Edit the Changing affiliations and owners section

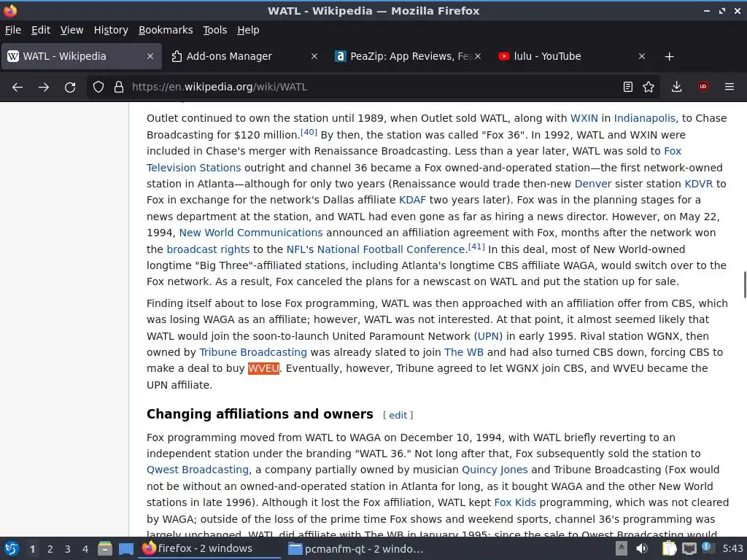(398, 415)
